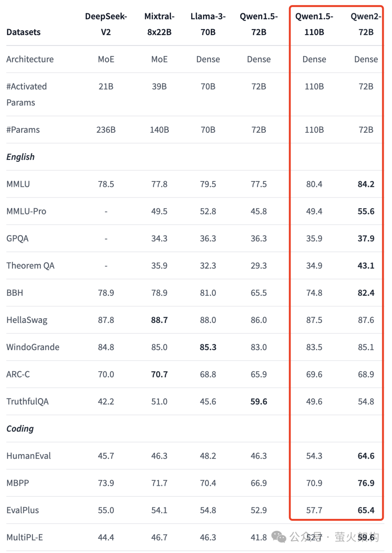Click the MMLU row label
Image resolution: width=392 pixels, height=553 pixels.
pyautogui.click(x=18, y=184)
